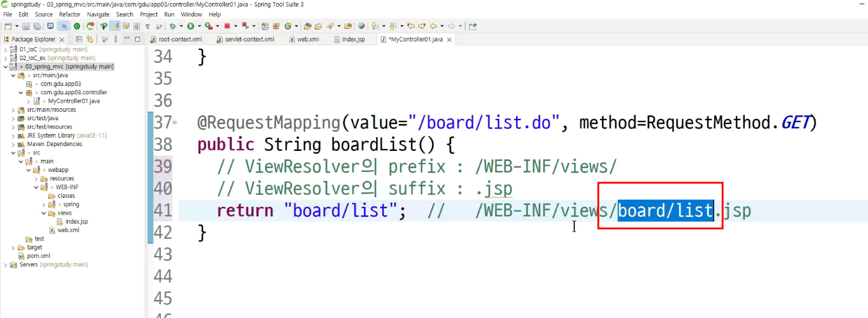868x318 pixels.
Task: Open the Stop icon dropdown arrow
Action: [x=235, y=26]
